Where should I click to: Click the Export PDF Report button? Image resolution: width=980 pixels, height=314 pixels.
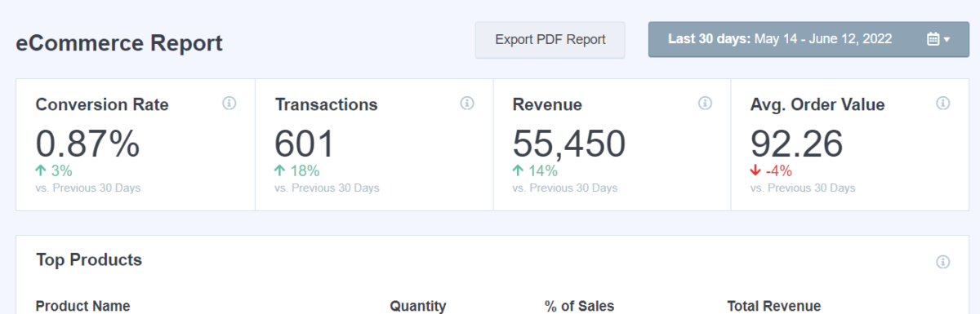coord(550,40)
